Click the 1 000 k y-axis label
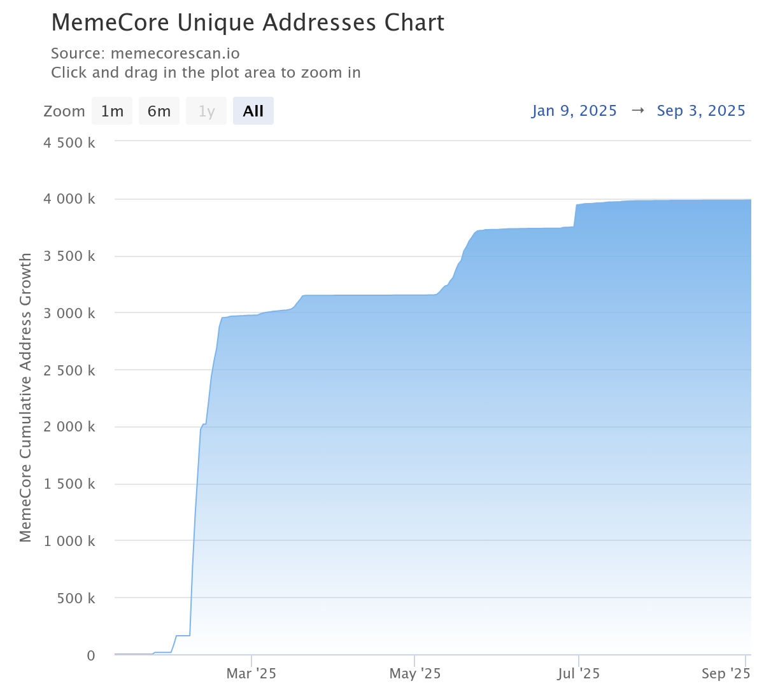This screenshot has width=764, height=700. pos(69,541)
